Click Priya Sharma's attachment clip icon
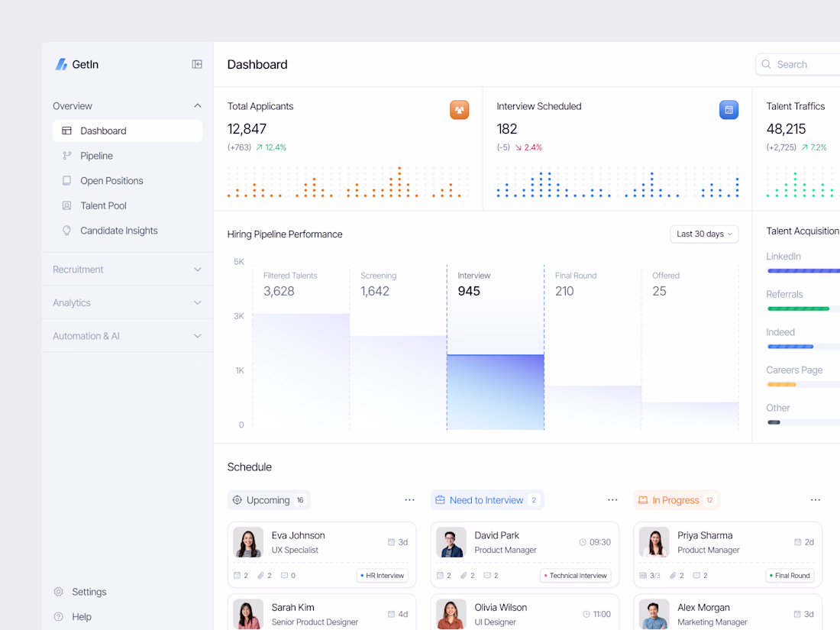The image size is (840, 630). tap(673, 575)
